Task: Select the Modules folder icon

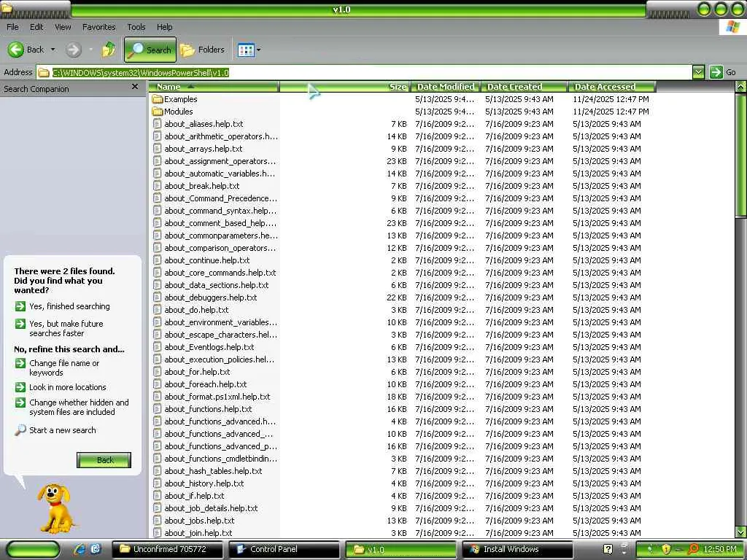Action: pyautogui.click(x=158, y=112)
